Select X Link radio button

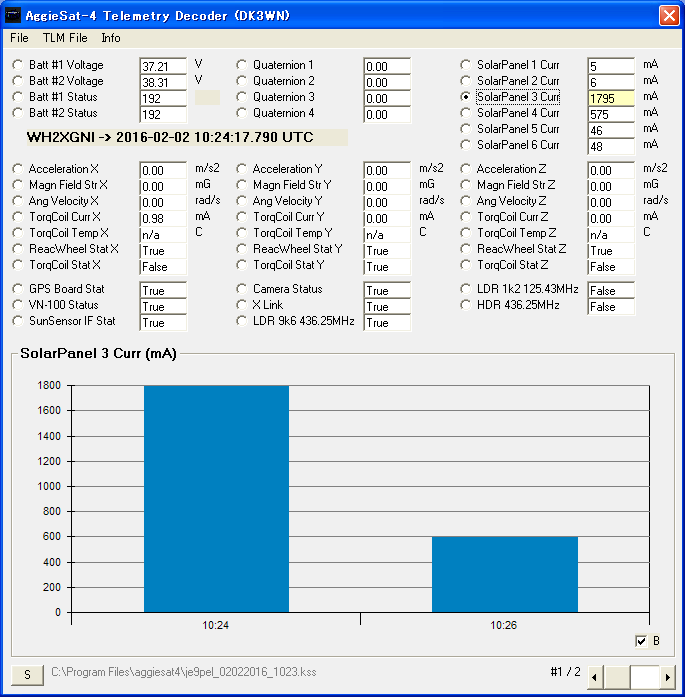(242, 305)
